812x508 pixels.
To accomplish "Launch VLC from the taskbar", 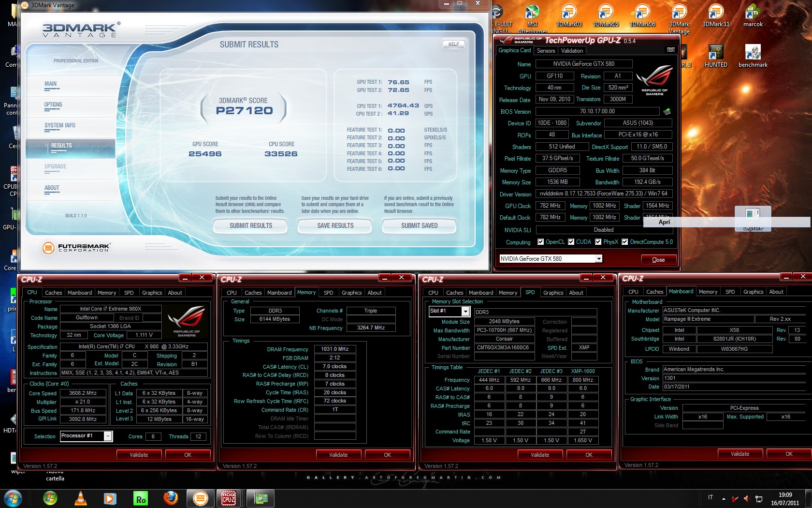I will tap(80, 498).
